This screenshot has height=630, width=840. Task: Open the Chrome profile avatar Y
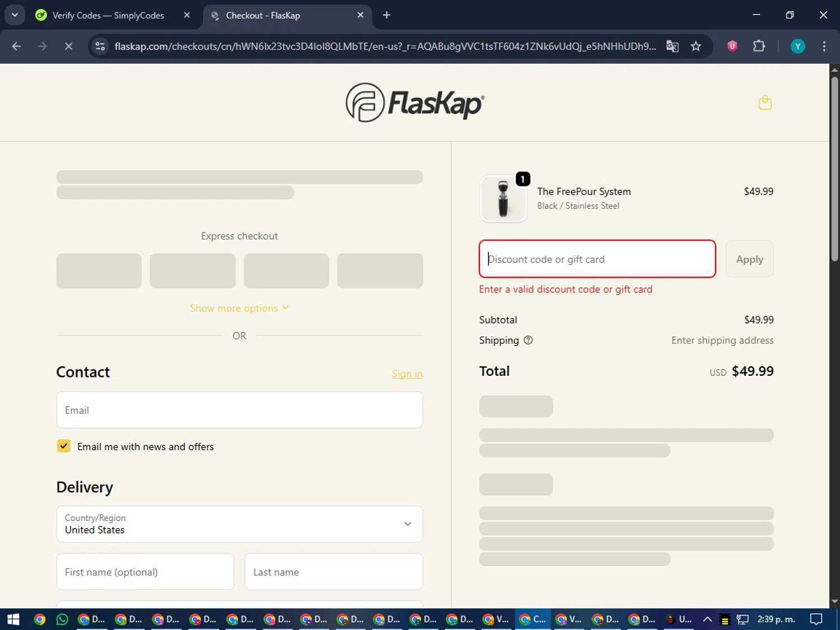(x=797, y=46)
